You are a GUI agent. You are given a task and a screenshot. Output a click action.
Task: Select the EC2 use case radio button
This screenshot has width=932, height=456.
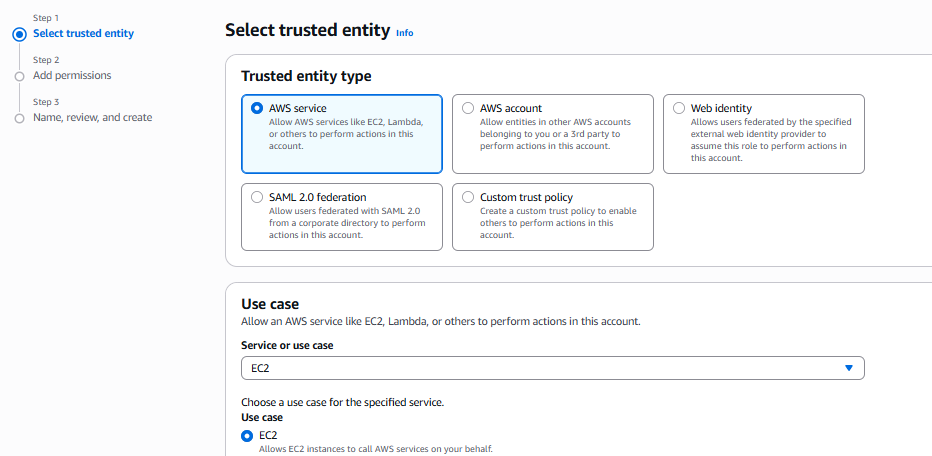247,436
